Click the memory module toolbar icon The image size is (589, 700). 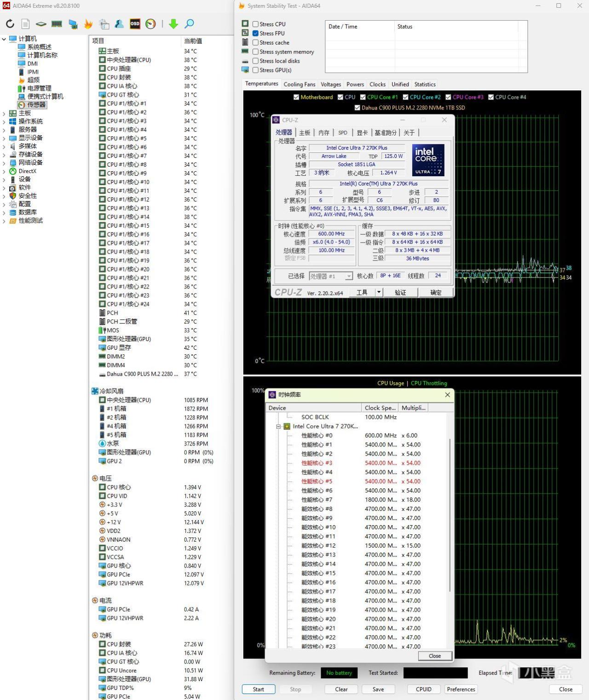(57, 24)
